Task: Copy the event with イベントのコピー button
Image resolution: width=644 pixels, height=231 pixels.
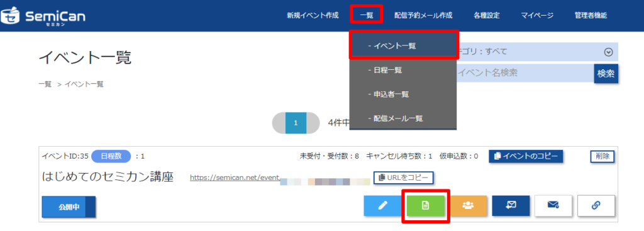Action: (526, 156)
